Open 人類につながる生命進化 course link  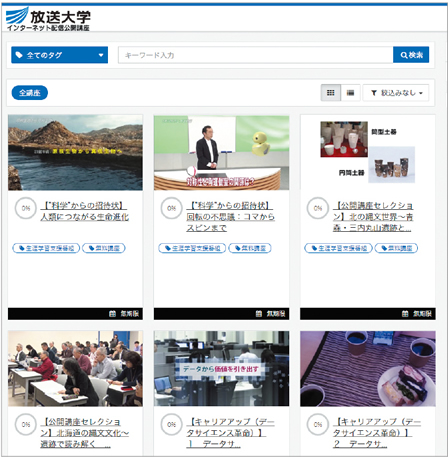(84, 211)
